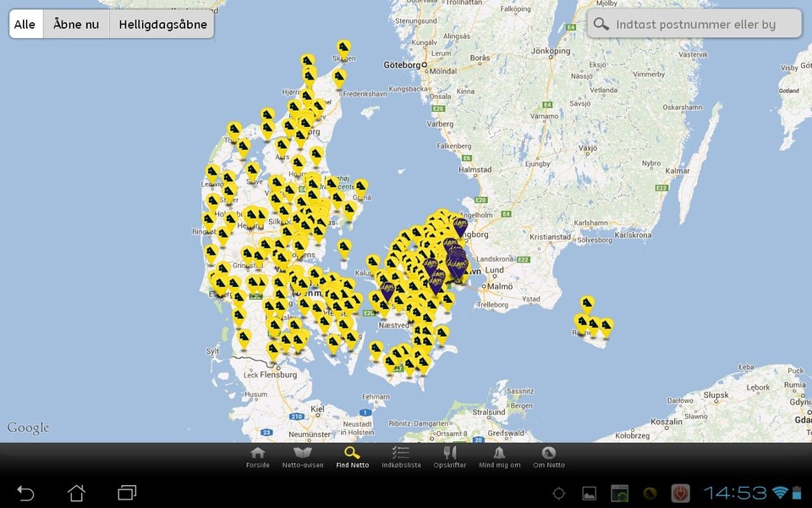Viewport: 812px width, 508px height.
Task: Open the recent apps button
Action: click(x=127, y=493)
